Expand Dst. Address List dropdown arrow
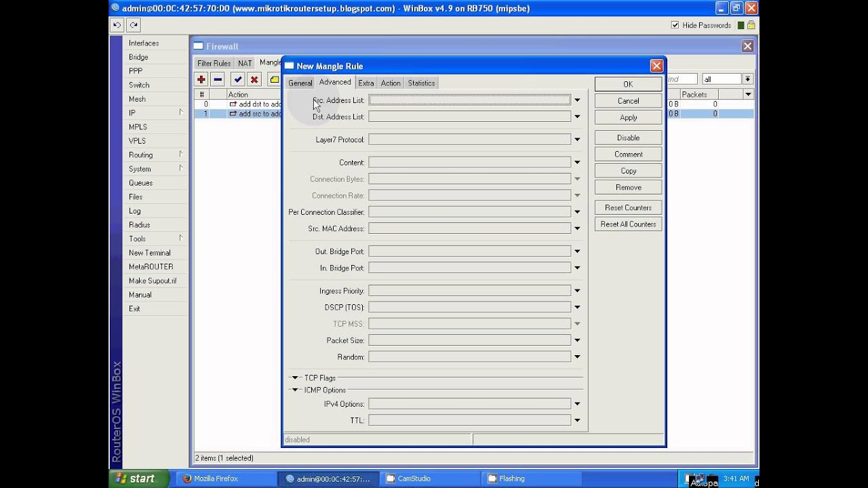The image size is (868, 488). click(577, 117)
